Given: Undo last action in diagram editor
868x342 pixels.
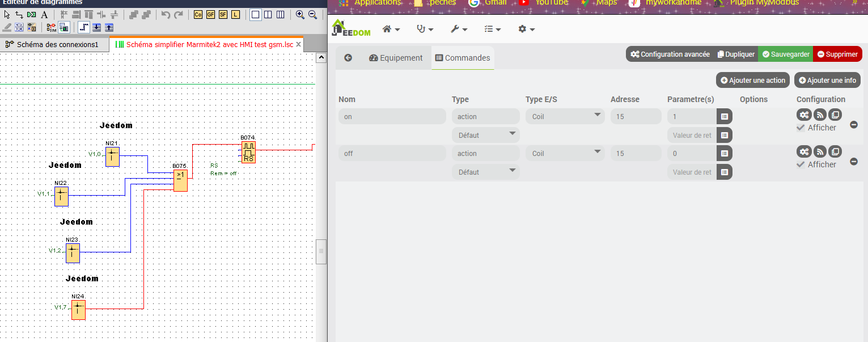Looking at the screenshot, I should pos(166,15).
